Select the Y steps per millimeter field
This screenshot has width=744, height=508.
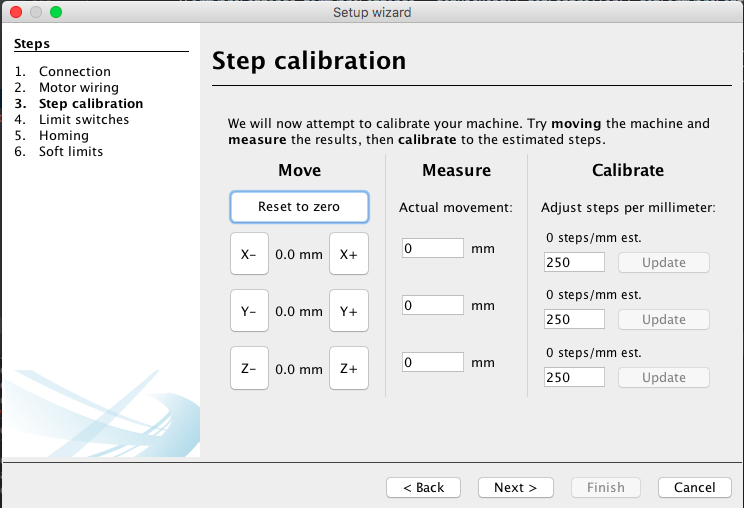[574, 319]
